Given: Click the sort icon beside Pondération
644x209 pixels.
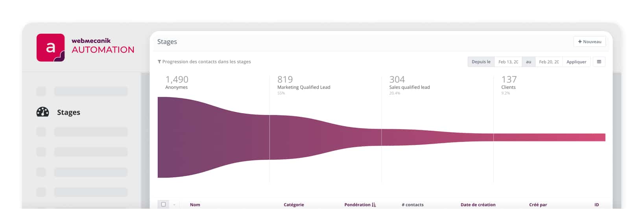Looking at the screenshot, I should click(x=374, y=205).
